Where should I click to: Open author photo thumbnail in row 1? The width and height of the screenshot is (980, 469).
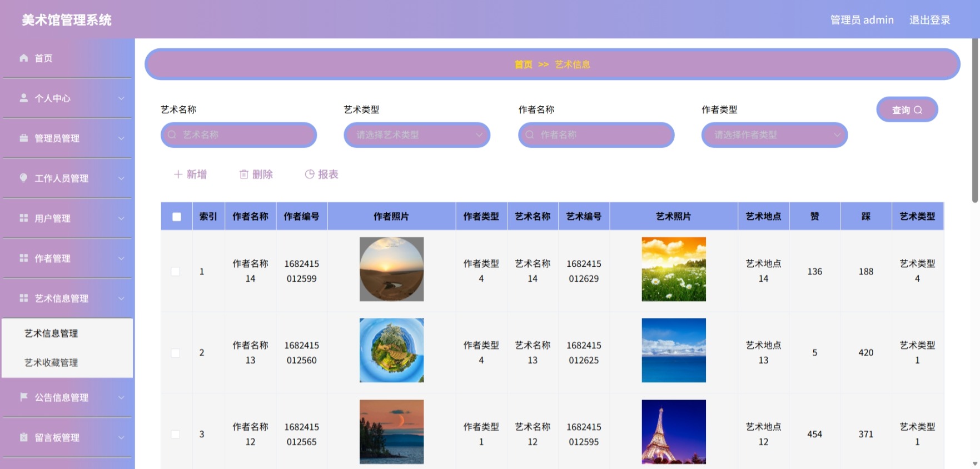coord(391,270)
